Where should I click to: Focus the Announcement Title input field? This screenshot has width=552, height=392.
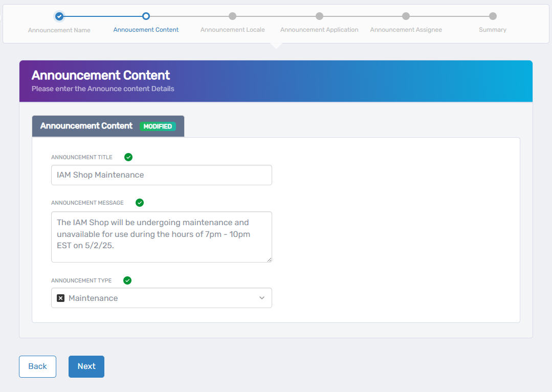click(161, 175)
